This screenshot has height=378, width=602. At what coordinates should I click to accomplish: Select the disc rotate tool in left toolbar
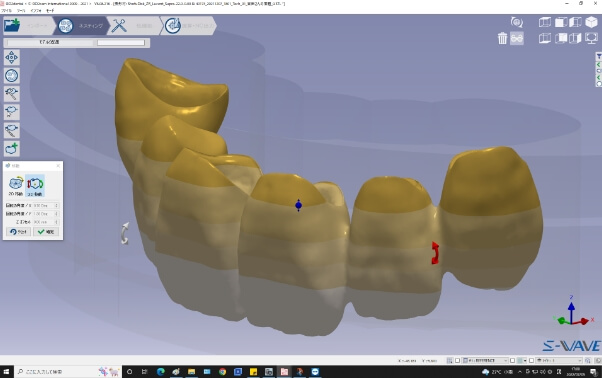tap(12, 76)
